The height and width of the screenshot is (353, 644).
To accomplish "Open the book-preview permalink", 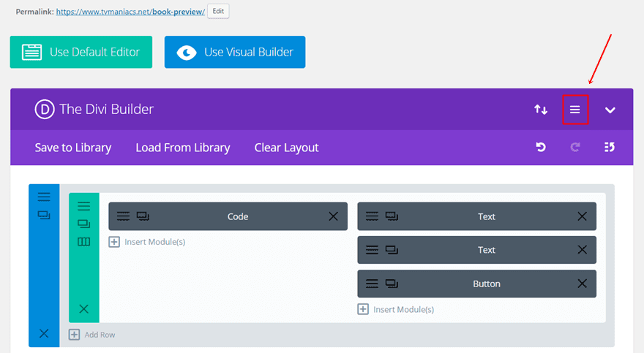I will click(130, 12).
